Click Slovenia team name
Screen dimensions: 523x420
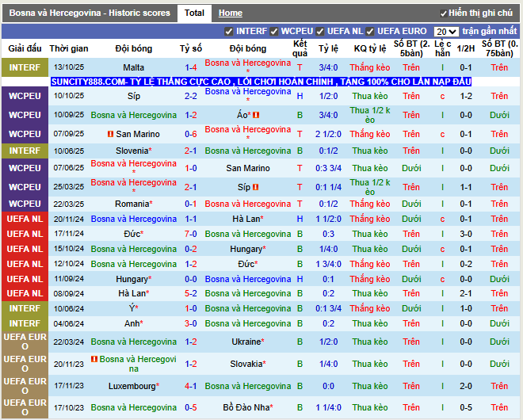coord(134,151)
